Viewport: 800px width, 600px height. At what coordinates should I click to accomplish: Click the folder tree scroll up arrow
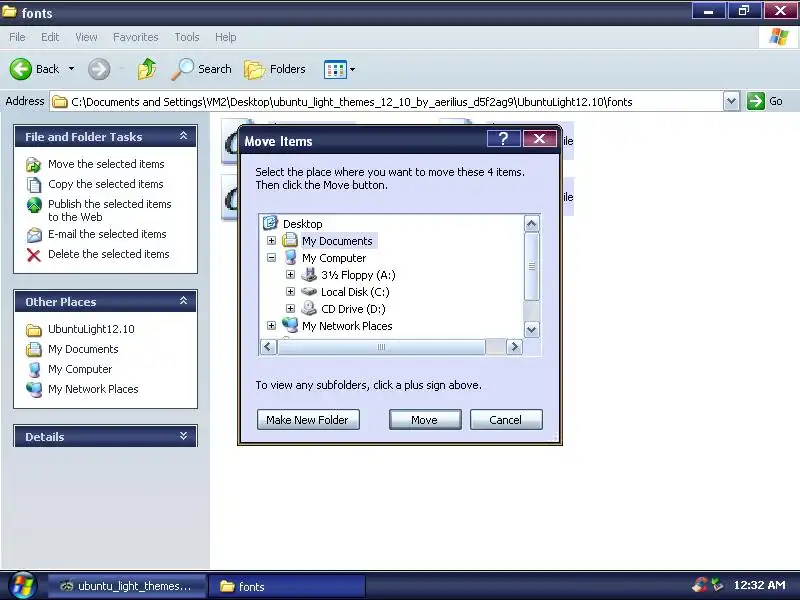pyautogui.click(x=531, y=223)
